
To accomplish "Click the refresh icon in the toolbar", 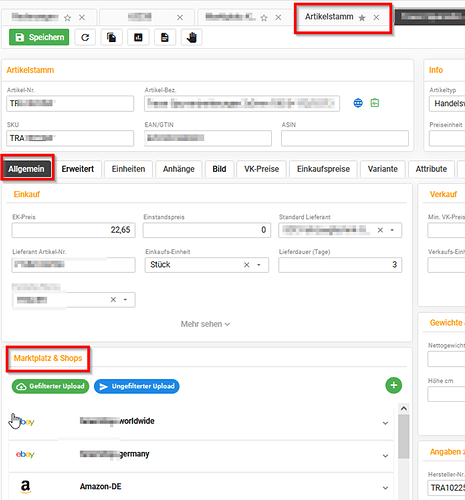I will 85,37.
